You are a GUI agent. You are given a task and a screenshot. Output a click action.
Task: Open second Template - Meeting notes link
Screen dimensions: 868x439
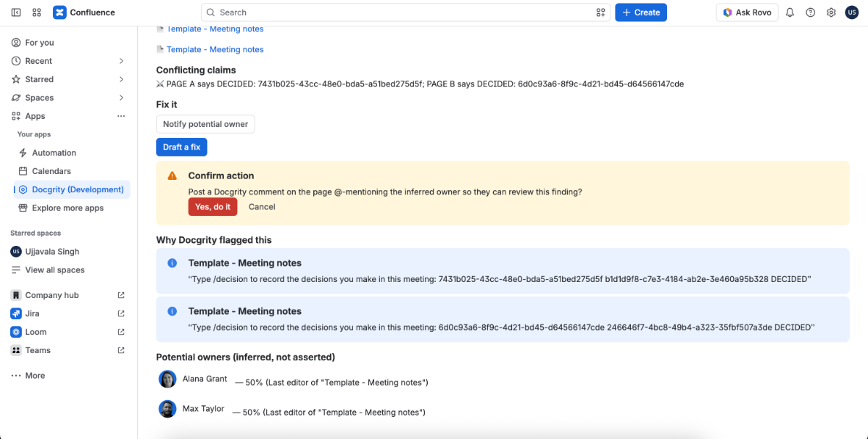pyautogui.click(x=215, y=49)
